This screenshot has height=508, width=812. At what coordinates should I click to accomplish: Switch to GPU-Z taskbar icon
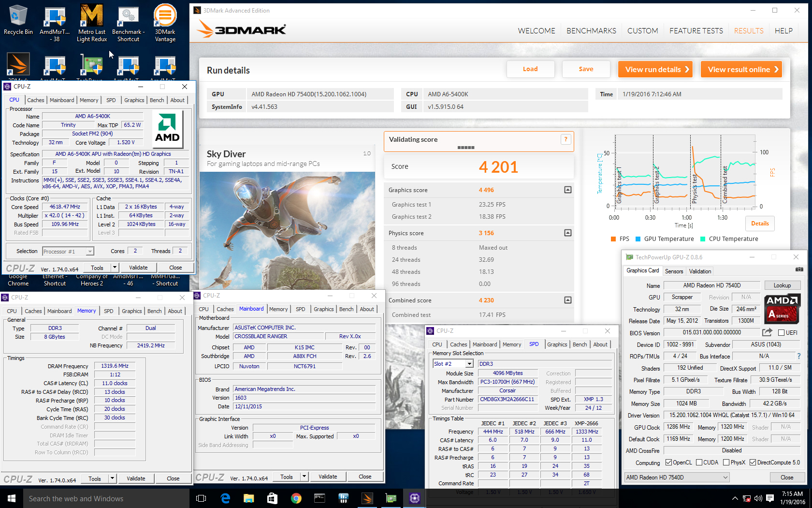tap(391, 498)
